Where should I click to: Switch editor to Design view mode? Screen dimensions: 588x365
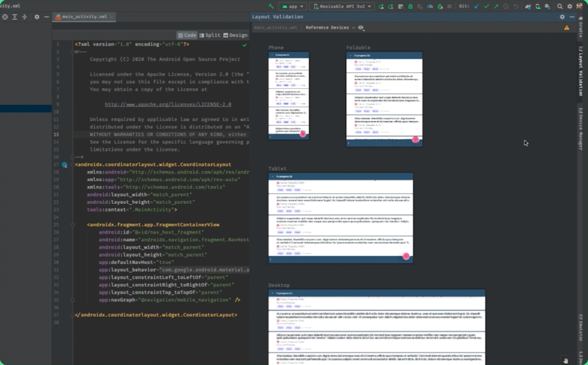tap(235, 35)
